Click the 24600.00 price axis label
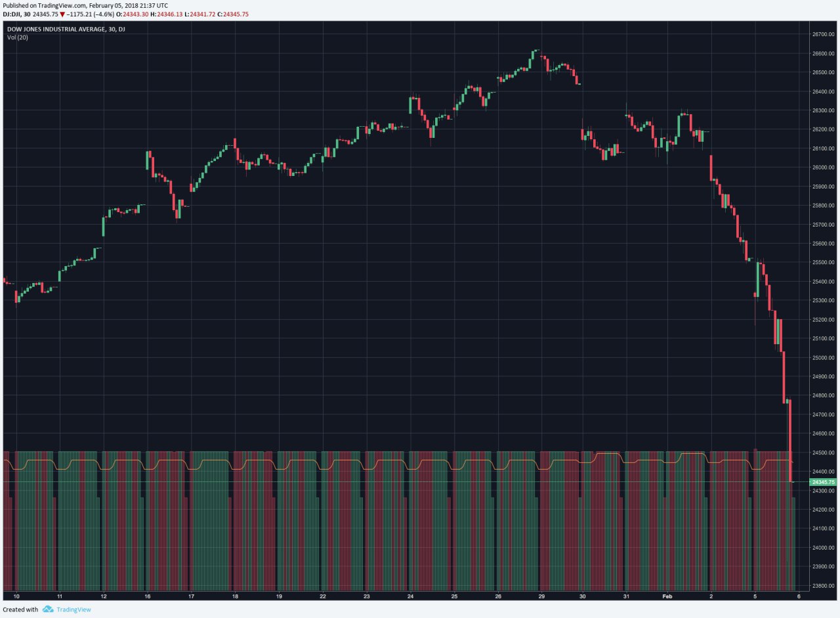Viewport: 840px width, 618px height. coord(824,434)
